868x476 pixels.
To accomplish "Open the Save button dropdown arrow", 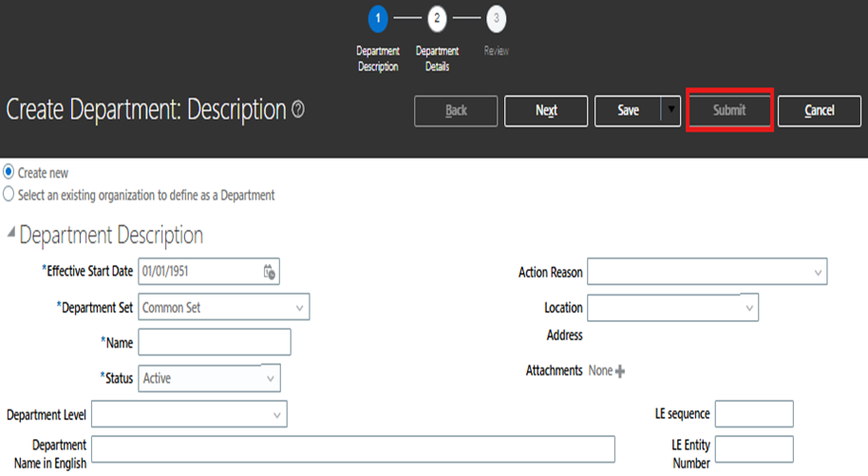I will pyautogui.click(x=672, y=110).
